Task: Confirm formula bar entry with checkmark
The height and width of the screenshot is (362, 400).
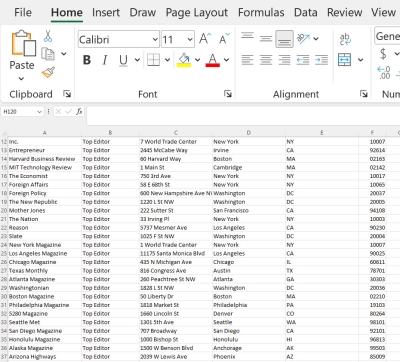Action: pyautogui.click(x=69, y=111)
